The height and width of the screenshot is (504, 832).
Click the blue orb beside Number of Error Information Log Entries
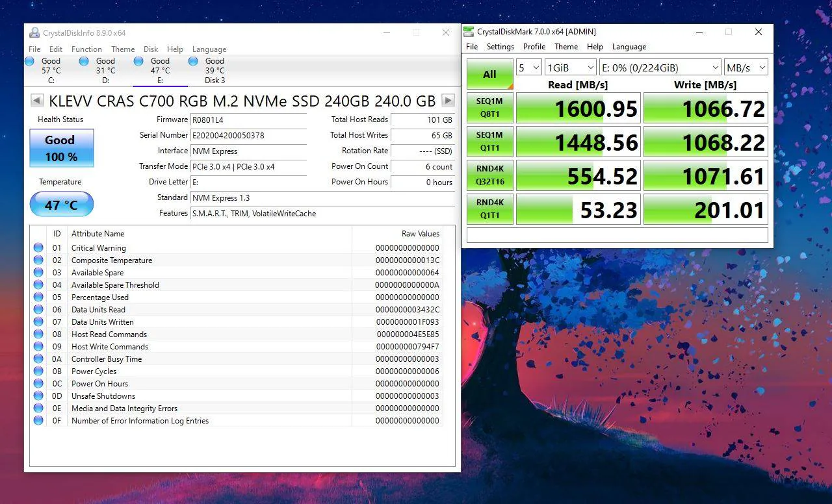click(x=38, y=420)
